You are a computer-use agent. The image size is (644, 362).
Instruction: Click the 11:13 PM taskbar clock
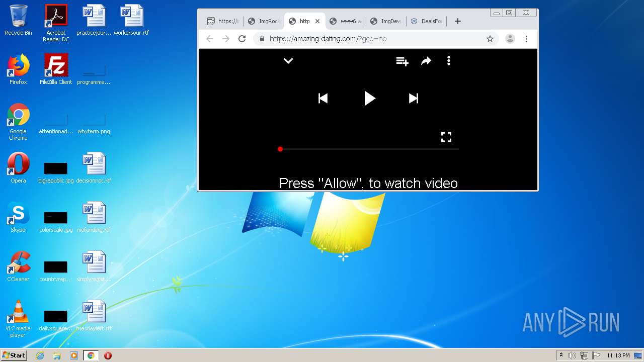point(618,355)
